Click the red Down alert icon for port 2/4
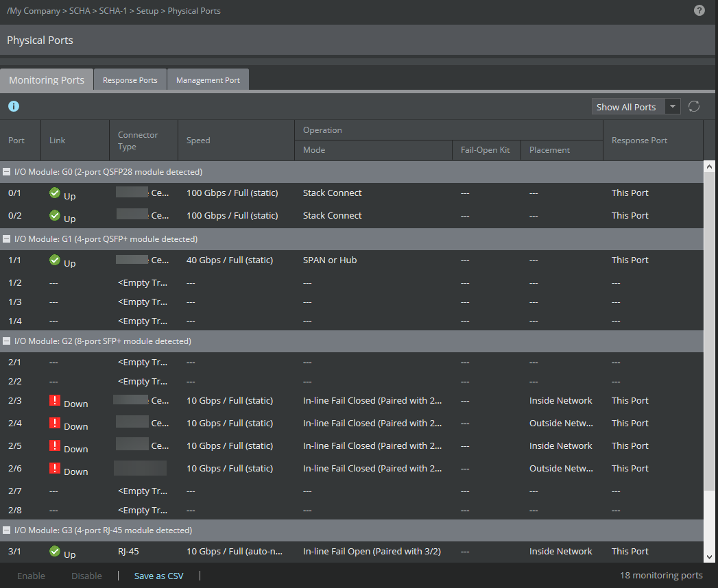 pos(54,423)
